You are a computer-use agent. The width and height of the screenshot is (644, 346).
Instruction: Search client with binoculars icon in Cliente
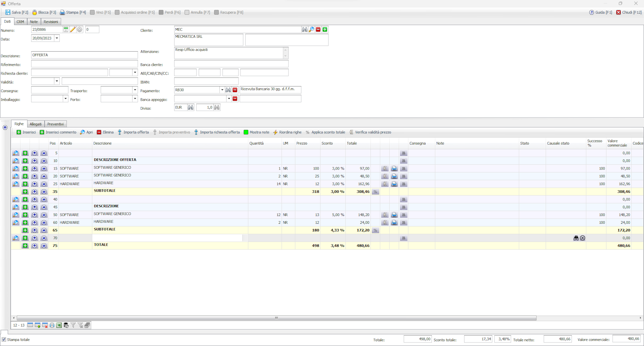(x=305, y=30)
